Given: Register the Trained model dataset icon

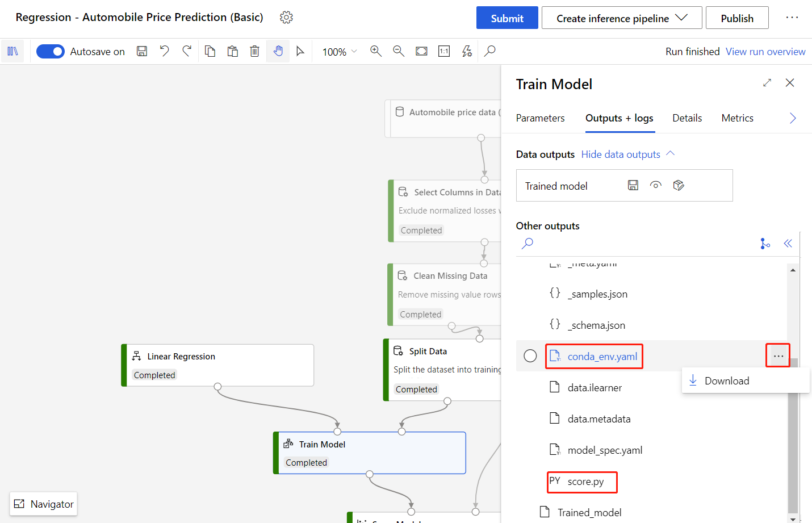Looking at the screenshot, I should (x=679, y=185).
